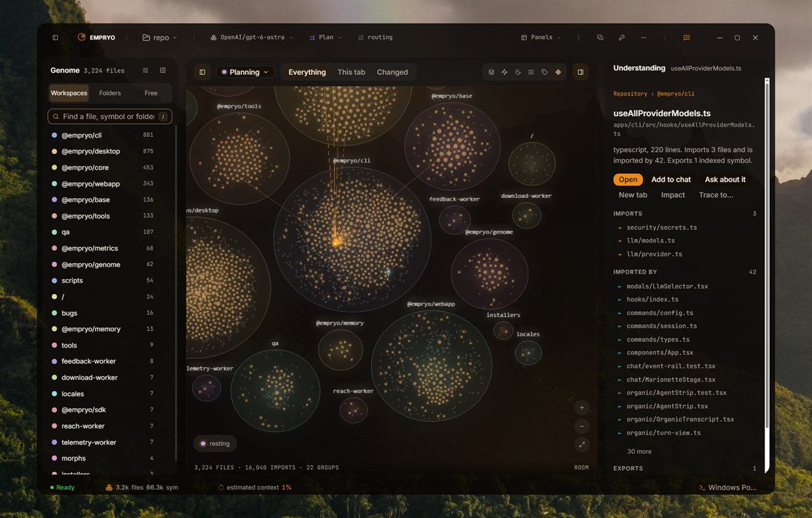Open the Panels dropdown

pyautogui.click(x=541, y=38)
